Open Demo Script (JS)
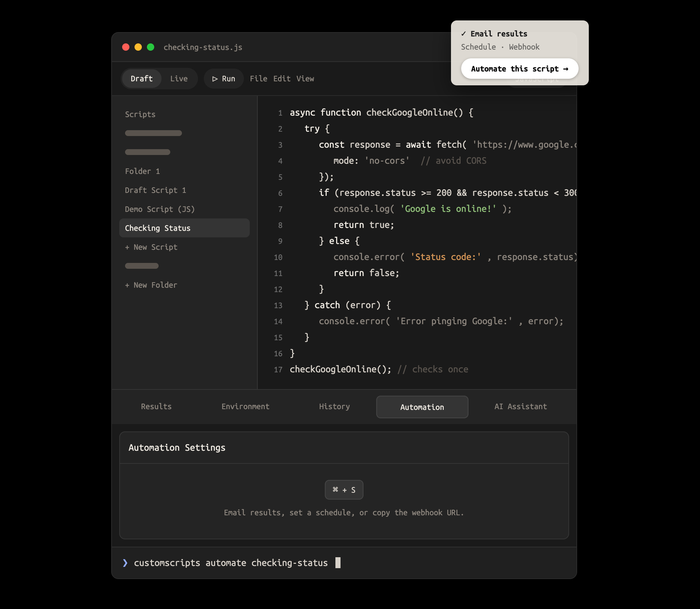Viewport: 700px width, 609px height. pyautogui.click(x=160, y=209)
